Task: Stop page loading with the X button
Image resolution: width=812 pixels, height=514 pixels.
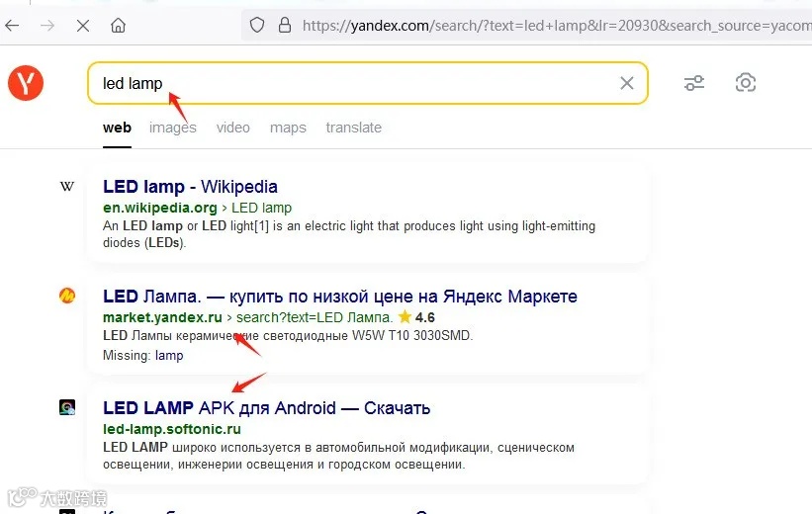Action: point(83,26)
